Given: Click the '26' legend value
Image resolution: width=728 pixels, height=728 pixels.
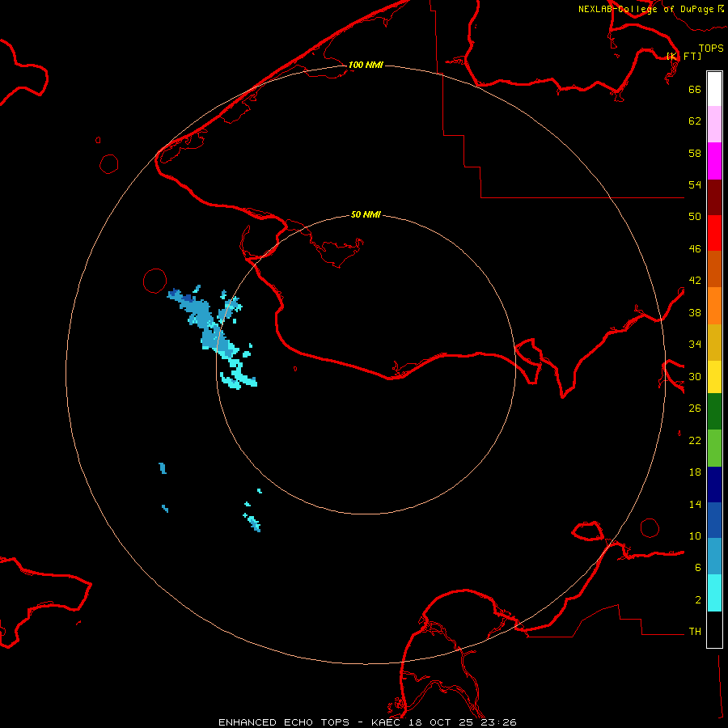Looking at the screenshot, I should [x=695, y=408].
